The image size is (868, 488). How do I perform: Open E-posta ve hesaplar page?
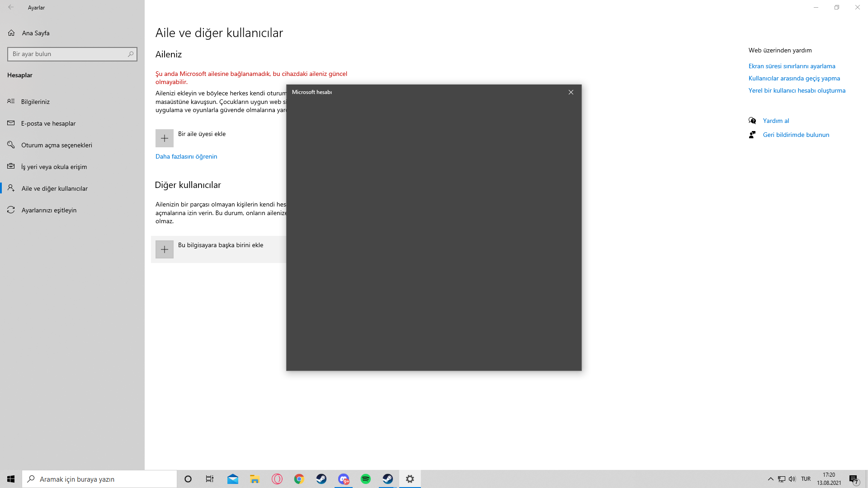[x=48, y=123]
